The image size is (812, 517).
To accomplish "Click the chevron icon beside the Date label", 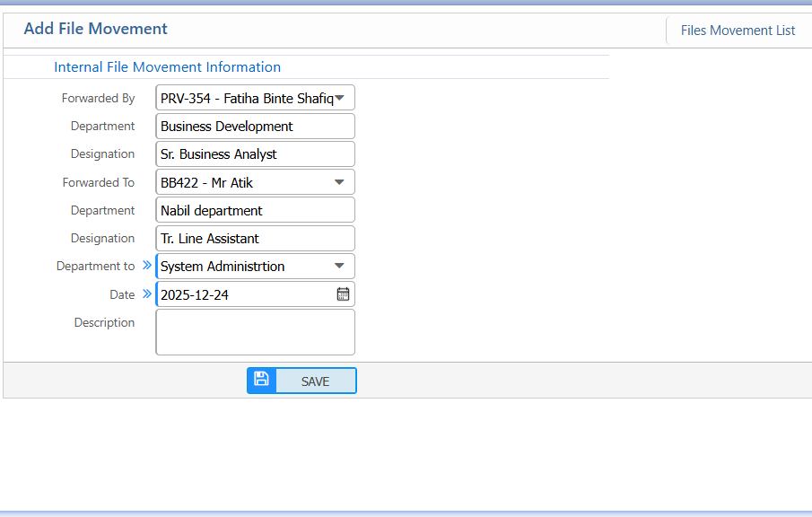I will (146, 294).
